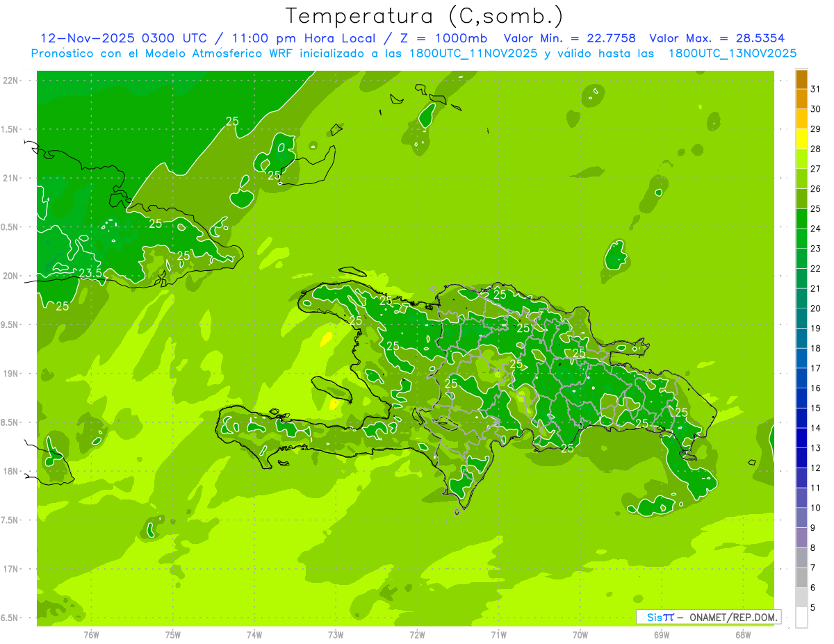Click the '71W' longitude axis label
834x644 pixels.
[x=498, y=634]
